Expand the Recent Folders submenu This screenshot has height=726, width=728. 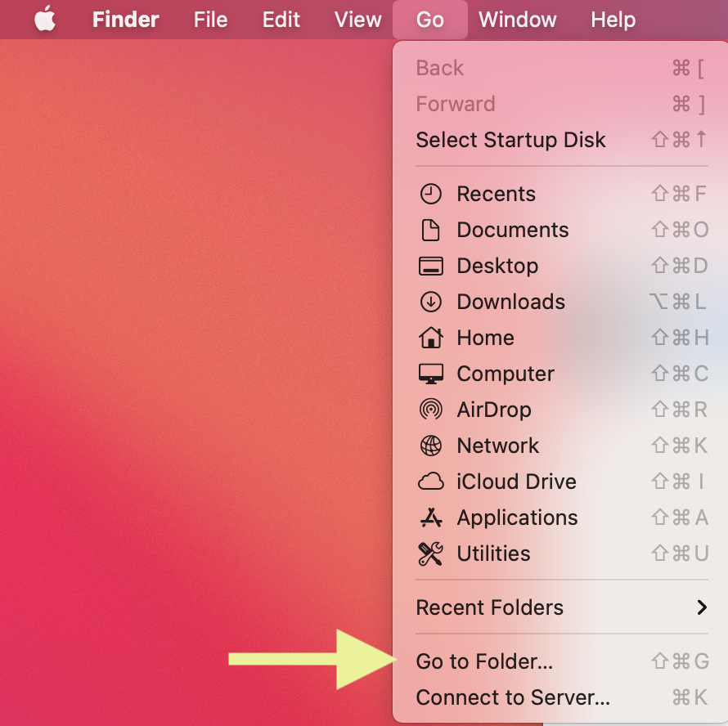pos(562,607)
